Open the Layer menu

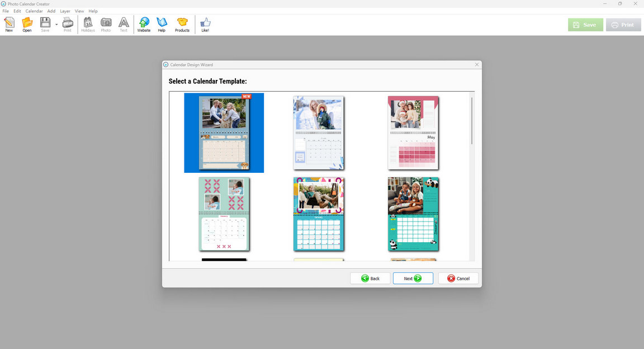click(65, 11)
